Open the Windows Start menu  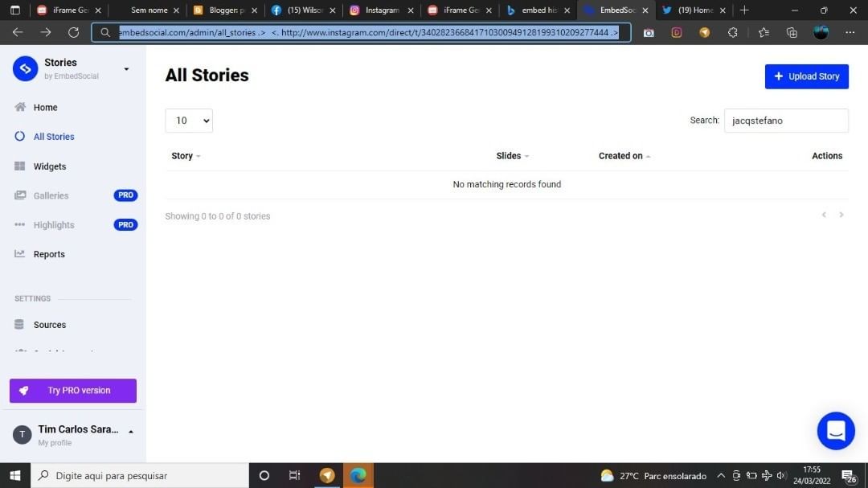[15, 476]
